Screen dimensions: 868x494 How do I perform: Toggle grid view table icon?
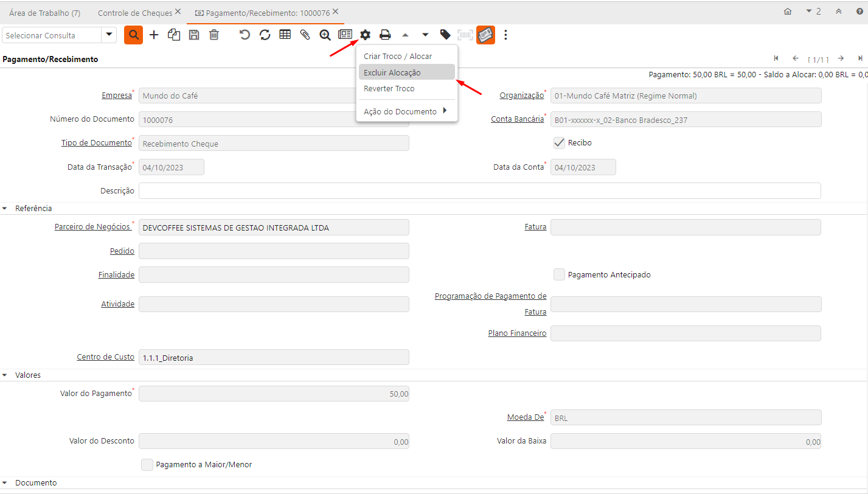(x=285, y=35)
